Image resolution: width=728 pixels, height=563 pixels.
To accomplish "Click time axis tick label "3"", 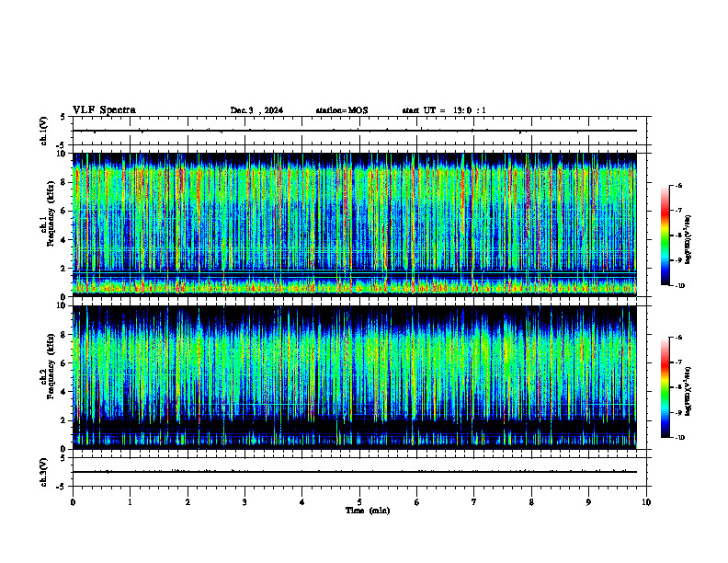I will (245, 502).
